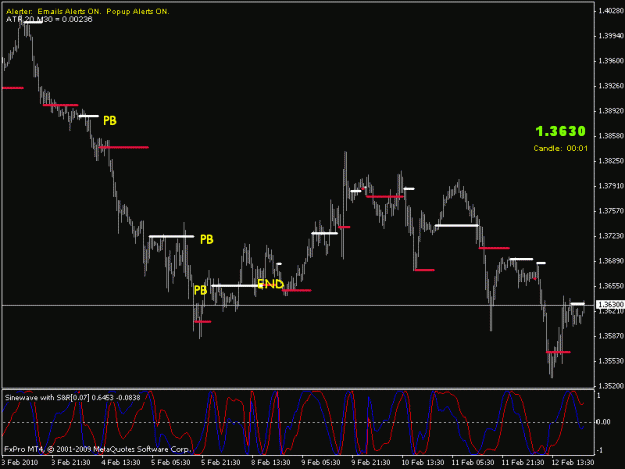The width and height of the screenshot is (625, 469).
Task: Click the 1.40280 price axis label
Action: tap(611, 11)
